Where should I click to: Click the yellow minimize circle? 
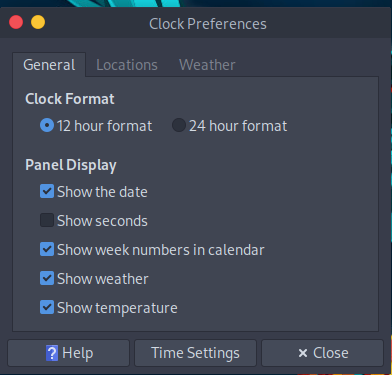click(x=38, y=23)
